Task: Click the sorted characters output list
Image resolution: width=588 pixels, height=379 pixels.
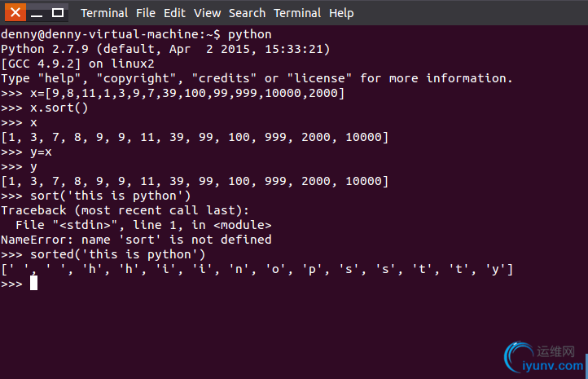Action: [x=257, y=269]
